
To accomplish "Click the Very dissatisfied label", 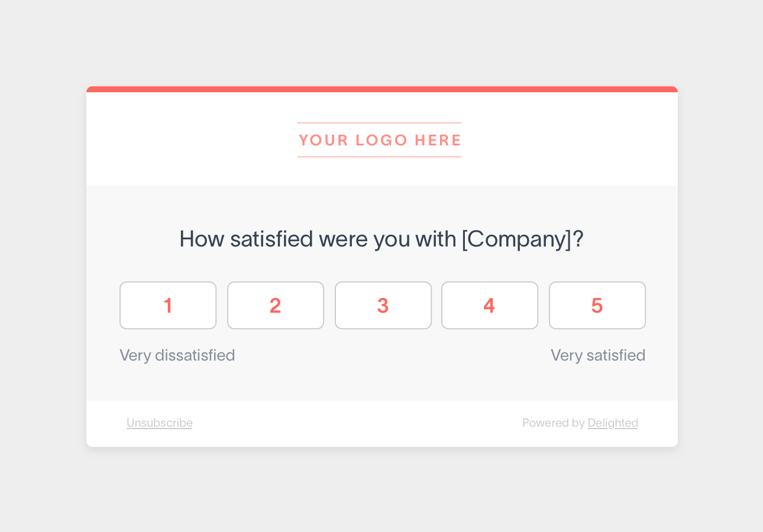I will point(177,355).
